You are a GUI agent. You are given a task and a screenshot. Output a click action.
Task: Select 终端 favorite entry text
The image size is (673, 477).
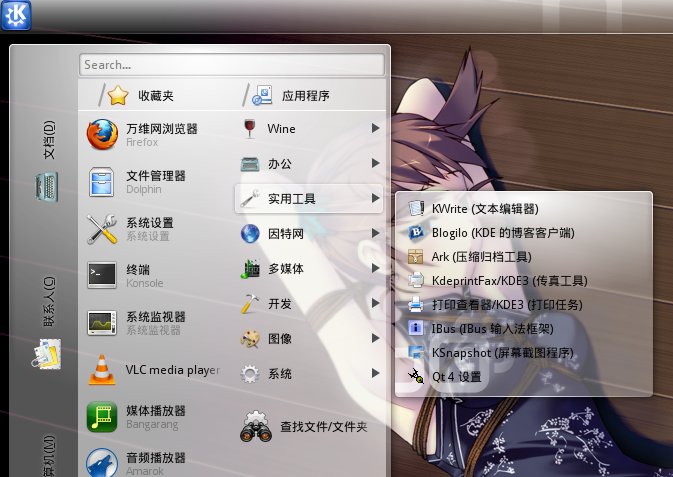(138, 270)
